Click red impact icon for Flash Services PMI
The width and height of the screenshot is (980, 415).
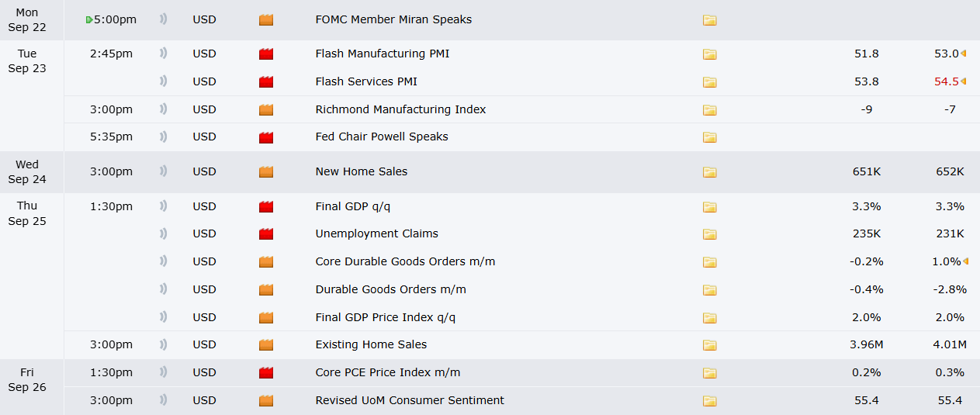[x=266, y=82]
